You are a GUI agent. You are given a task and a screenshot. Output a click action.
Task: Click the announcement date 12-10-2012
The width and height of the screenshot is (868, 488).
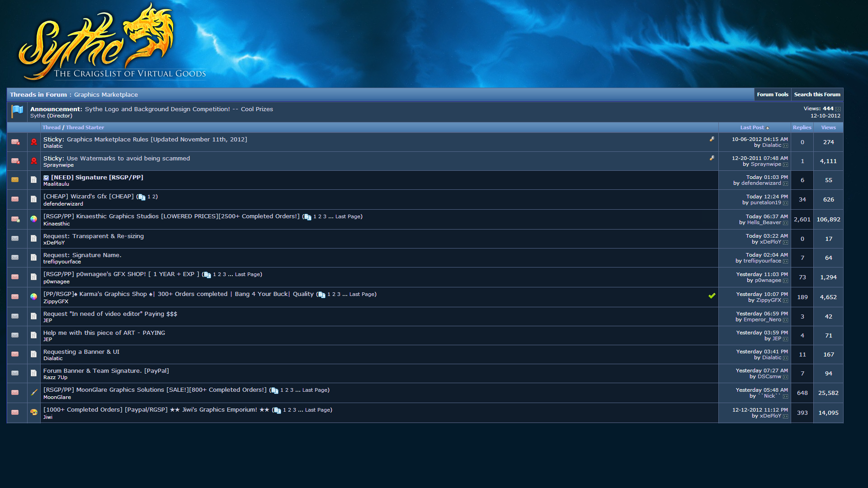click(825, 116)
